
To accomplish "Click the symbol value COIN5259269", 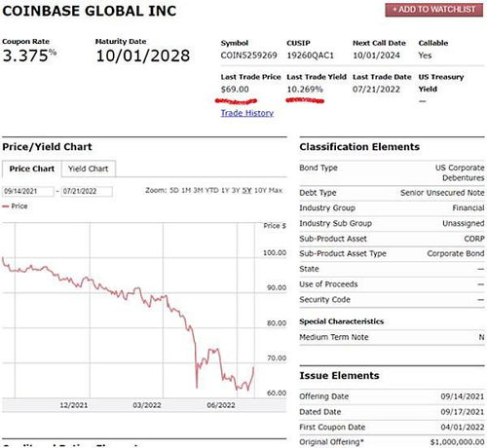I will point(248,56).
